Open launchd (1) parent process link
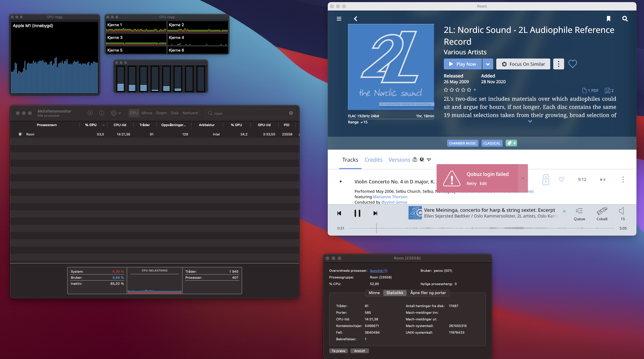 (x=378, y=271)
